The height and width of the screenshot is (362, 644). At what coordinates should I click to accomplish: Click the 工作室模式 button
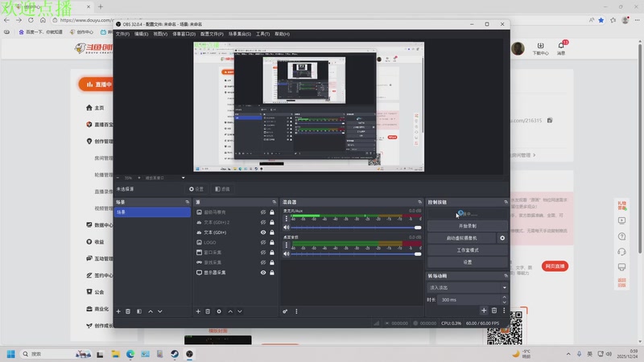[x=468, y=250]
